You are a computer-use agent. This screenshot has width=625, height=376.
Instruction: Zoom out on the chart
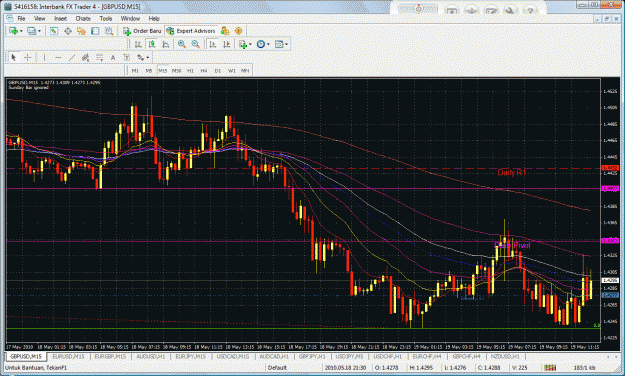coord(195,44)
